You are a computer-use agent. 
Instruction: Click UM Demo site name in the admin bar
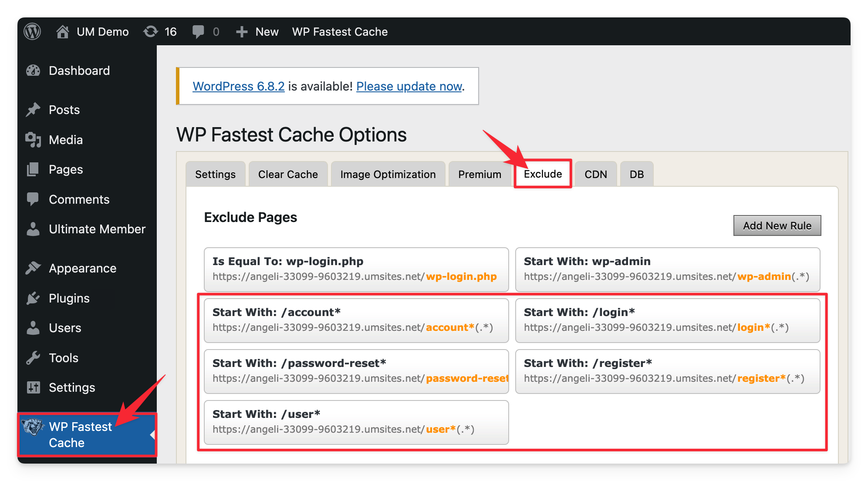click(x=102, y=32)
